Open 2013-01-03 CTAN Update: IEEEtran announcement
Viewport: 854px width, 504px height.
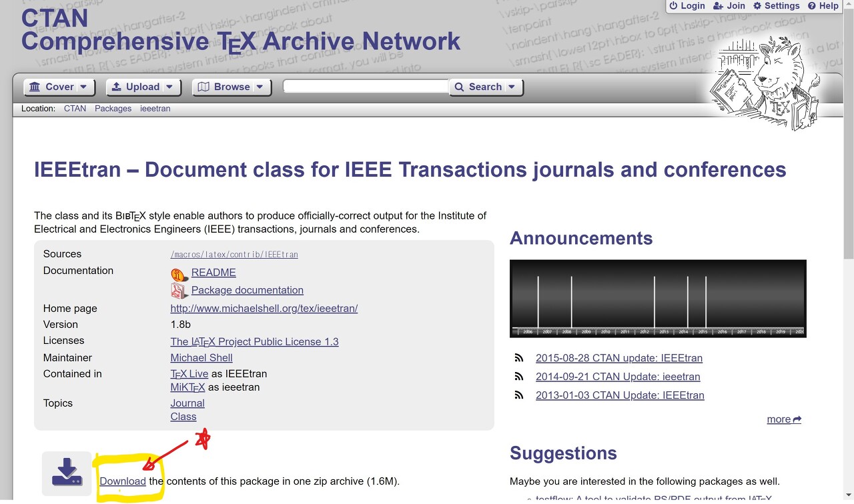click(x=620, y=395)
